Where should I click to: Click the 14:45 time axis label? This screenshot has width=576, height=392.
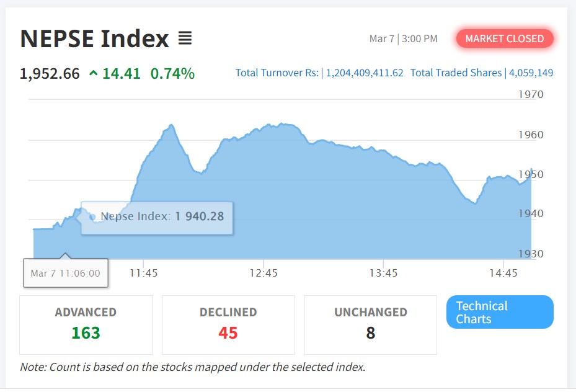[503, 273]
